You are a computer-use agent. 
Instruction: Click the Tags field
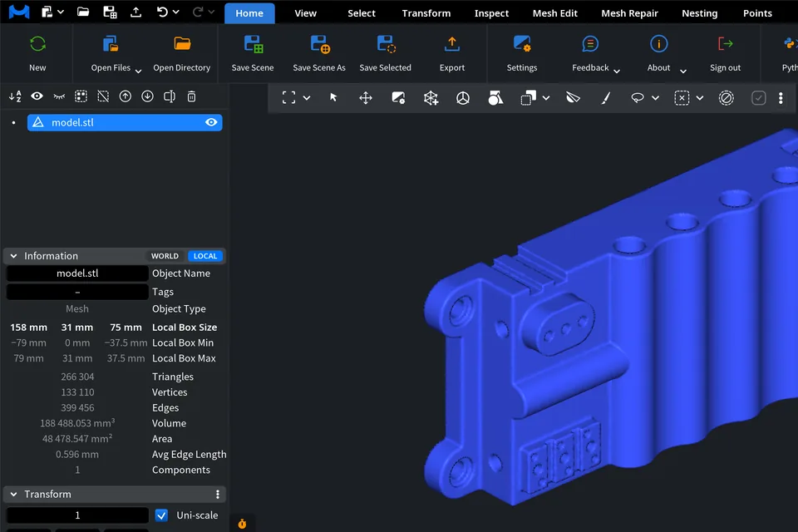pos(77,292)
